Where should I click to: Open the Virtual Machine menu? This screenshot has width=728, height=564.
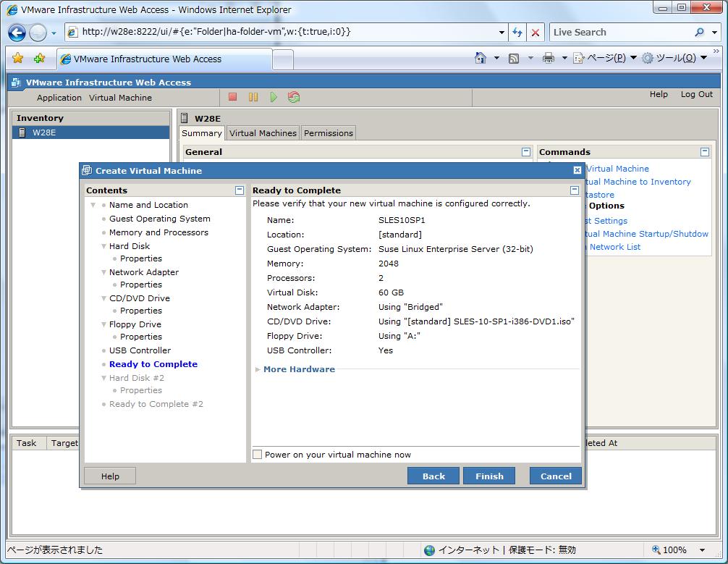(x=120, y=98)
